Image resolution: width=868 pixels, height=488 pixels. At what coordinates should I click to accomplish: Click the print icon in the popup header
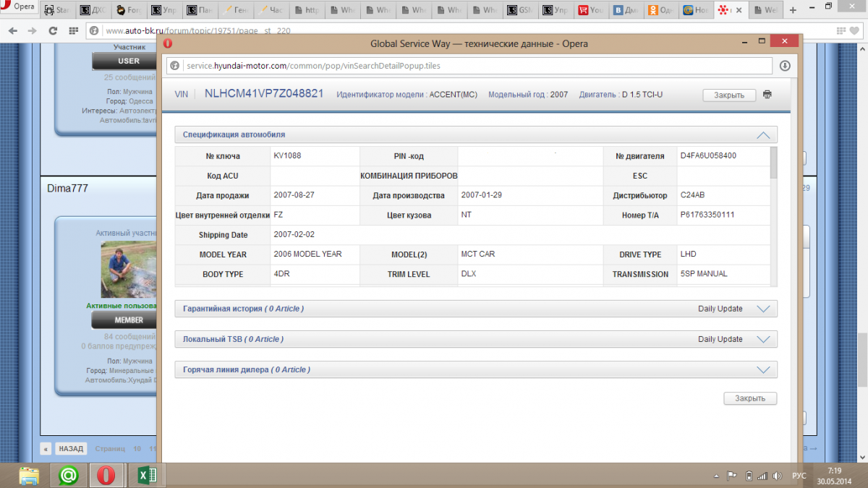click(767, 95)
